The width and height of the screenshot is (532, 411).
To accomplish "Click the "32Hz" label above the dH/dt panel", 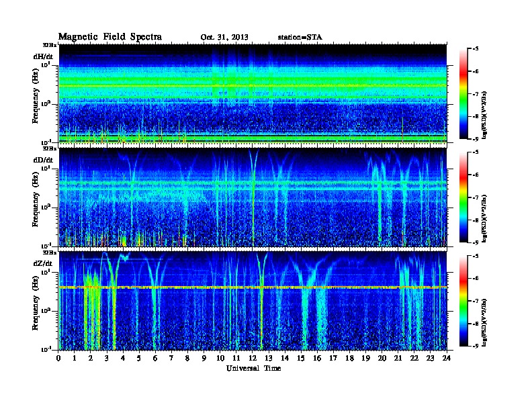I will point(50,45).
